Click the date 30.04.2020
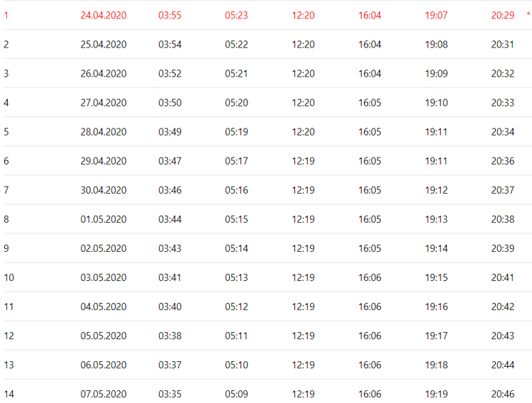Image resolution: width=532 pixels, height=403 pixels. pos(104,189)
